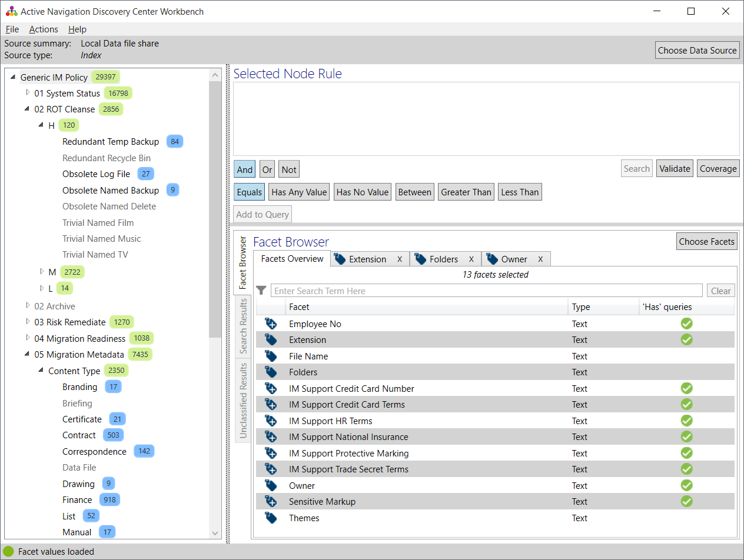Click the tag-plus icon beside Employee No
The width and height of the screenshot is (744, 560).
point(270,324)
